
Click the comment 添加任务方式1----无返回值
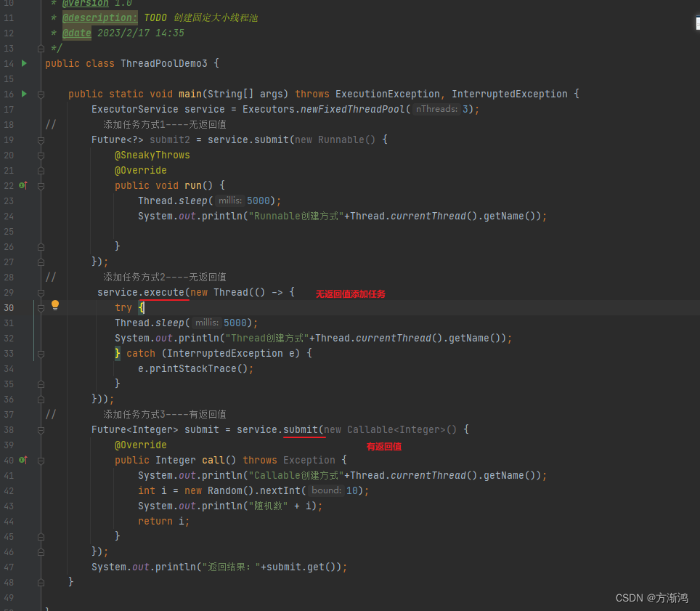click(164, 124)
